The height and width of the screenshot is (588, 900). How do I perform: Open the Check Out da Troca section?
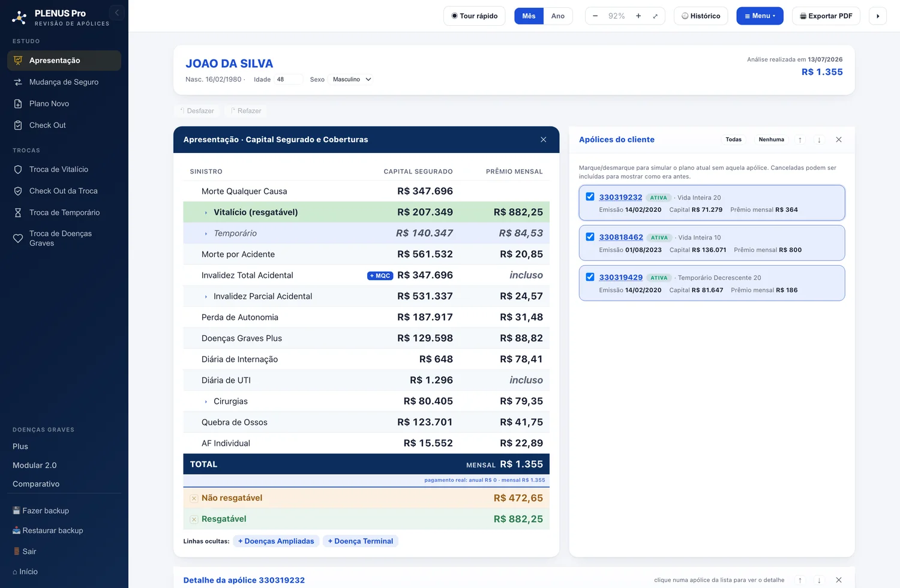point(64,191)
